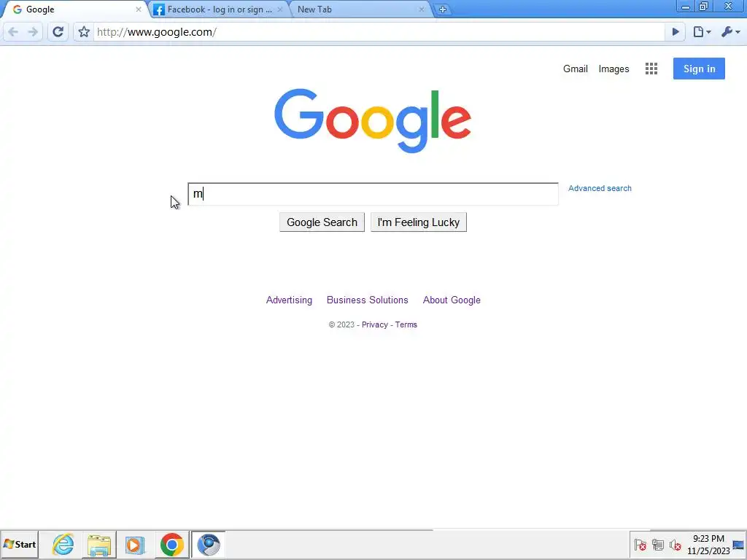The height and width of the screenshot is (560, 747).
Task: Click the Go arrow beside the address bar
Action: tap(676, 32)
